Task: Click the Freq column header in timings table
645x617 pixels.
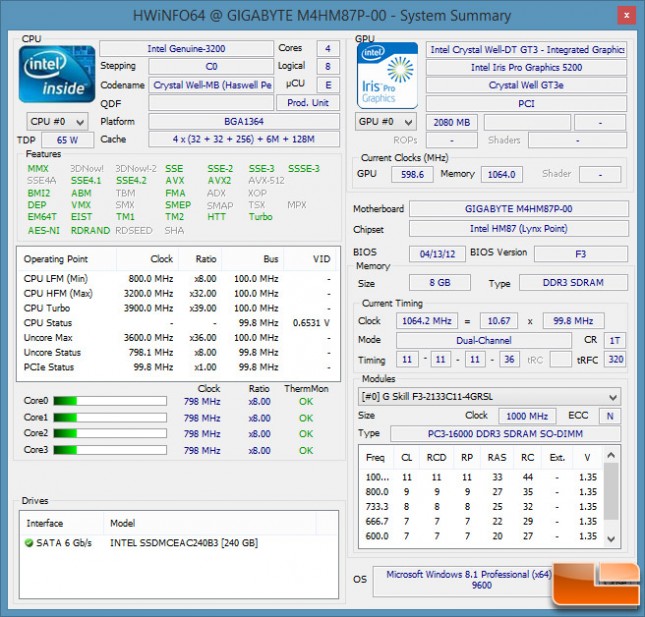Action: coord(375,458)
